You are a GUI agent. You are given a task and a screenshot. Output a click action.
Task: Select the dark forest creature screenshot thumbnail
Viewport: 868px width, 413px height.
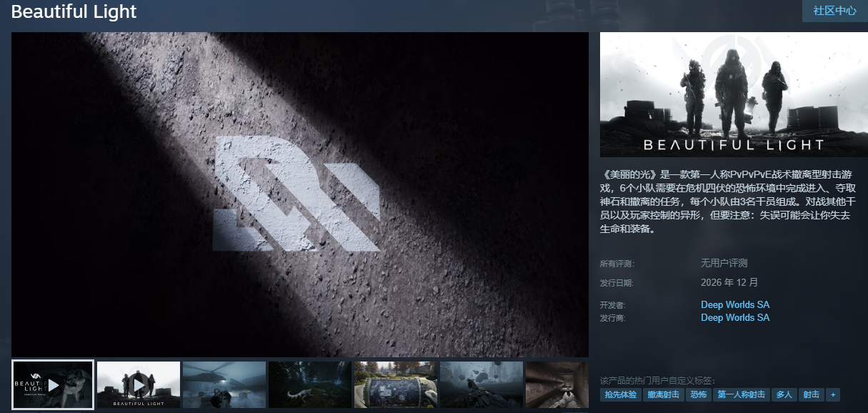[310, 384]
